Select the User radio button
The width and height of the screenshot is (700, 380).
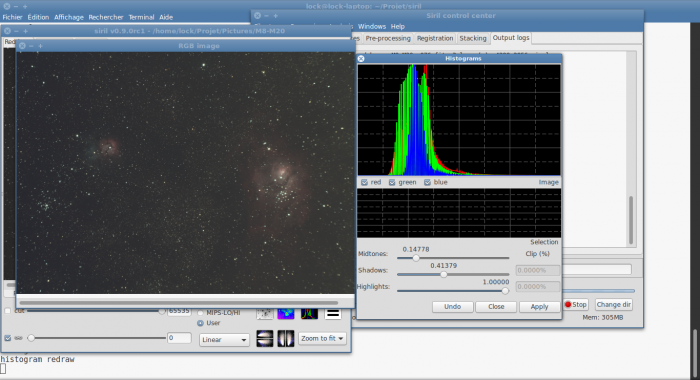(200, 323)
